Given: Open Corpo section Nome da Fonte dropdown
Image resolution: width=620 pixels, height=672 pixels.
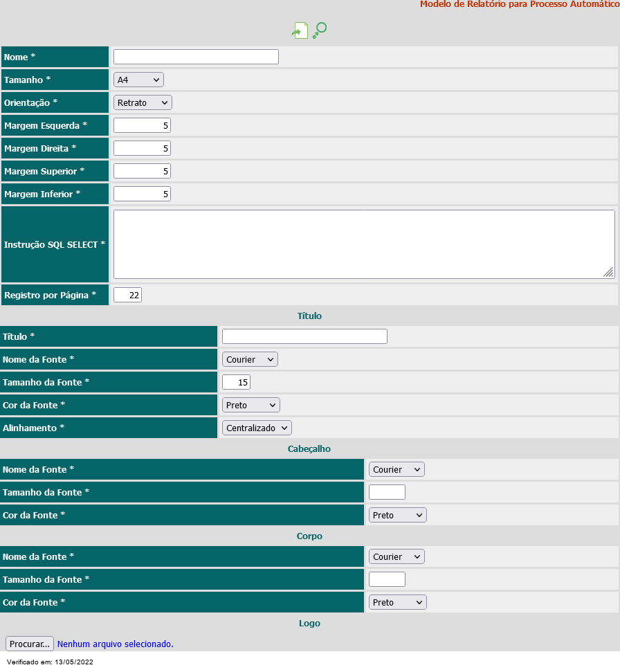Looking at the screenshot, I should 396,556.
